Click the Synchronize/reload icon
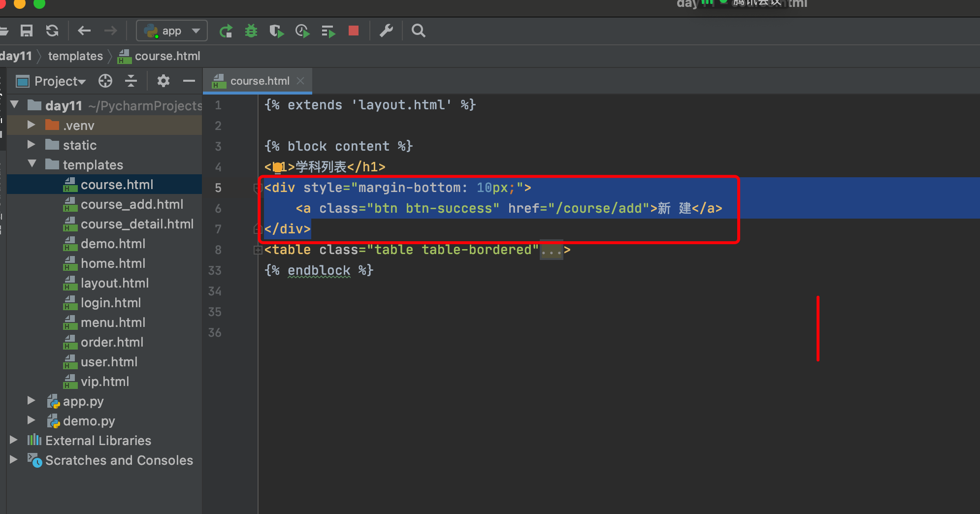The image size is (980, 514). (52, 31)
